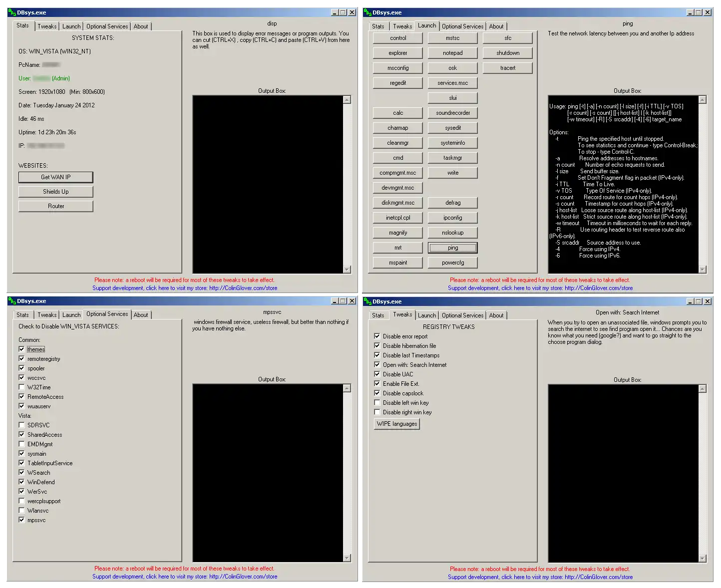Click the nslookup button
Viewport: 721px width, 588px height.
[453, 233]
